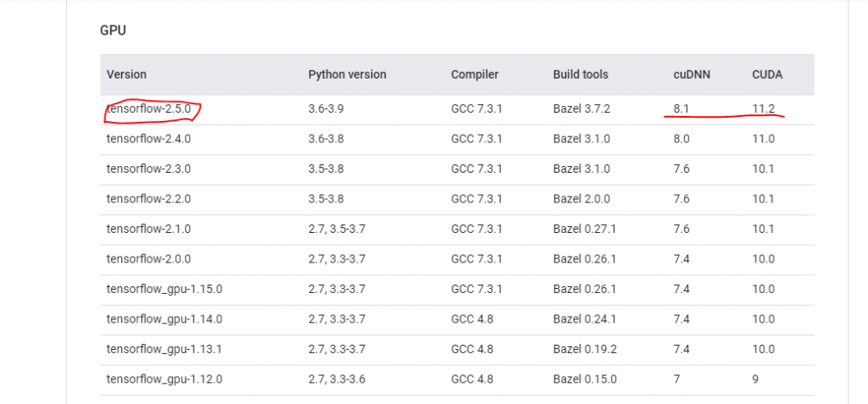Click cuDNN 7.6 in tensorflow-2.1.0 row
Viewport: 868px width, 404px height.
[682, 229]
